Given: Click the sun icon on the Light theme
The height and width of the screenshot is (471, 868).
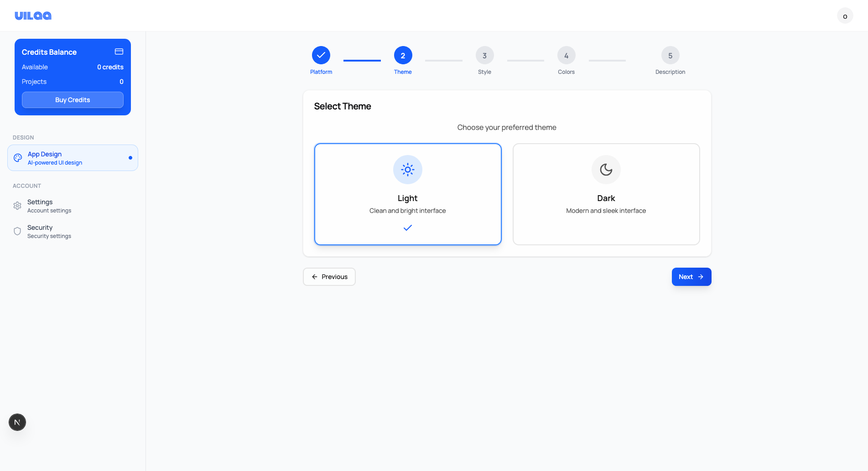Looking at the screenshot, I should click(x=407, y=169).
